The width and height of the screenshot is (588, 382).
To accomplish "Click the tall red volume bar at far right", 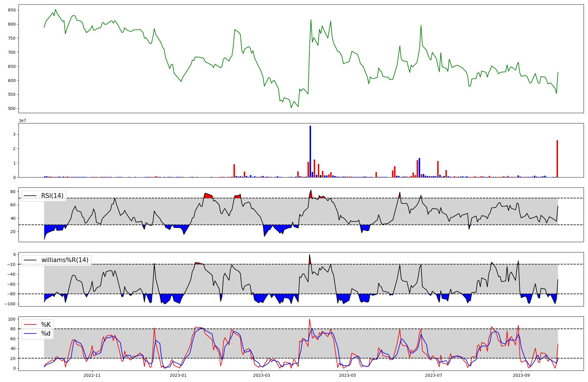I will click(557, 159).
